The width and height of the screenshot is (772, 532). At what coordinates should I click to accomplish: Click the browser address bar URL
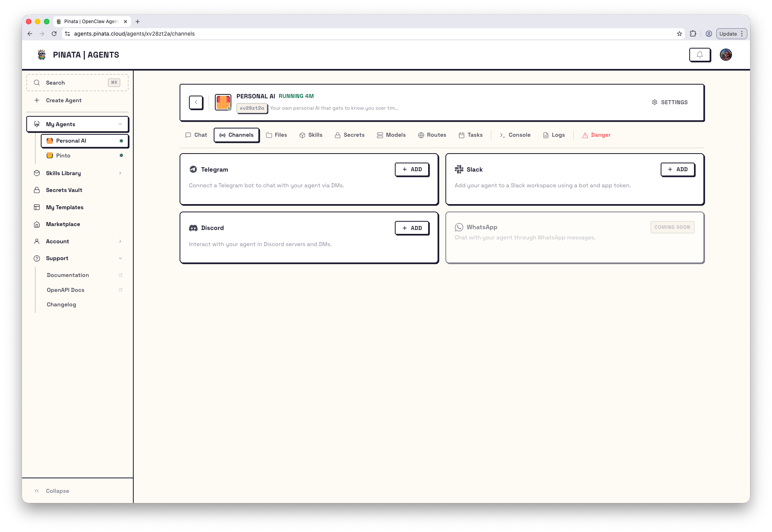[x=134, y=34]
